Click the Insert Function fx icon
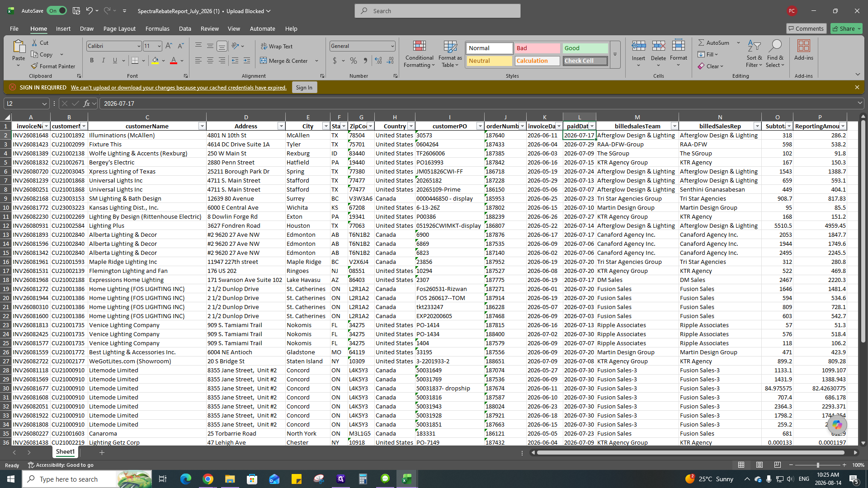Screen dimensions: 868x488 86,103
